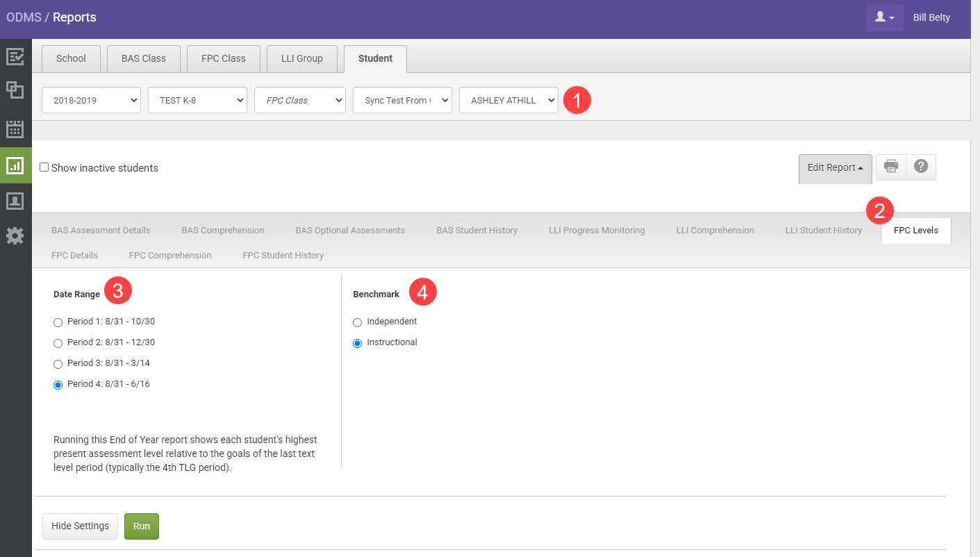Open the 2018-2019 school year dropdown
This screenshot has height=557, width=980.
[91, 100]
